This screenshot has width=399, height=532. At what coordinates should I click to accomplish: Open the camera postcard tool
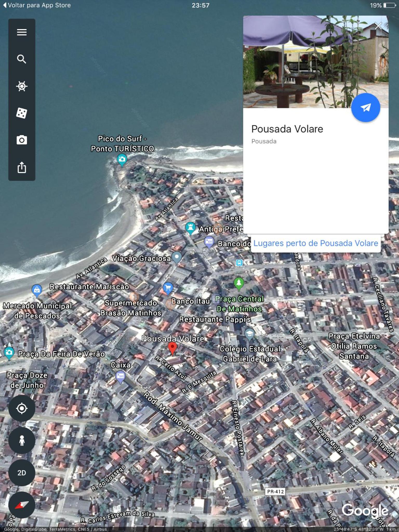[x=22, y=140]
